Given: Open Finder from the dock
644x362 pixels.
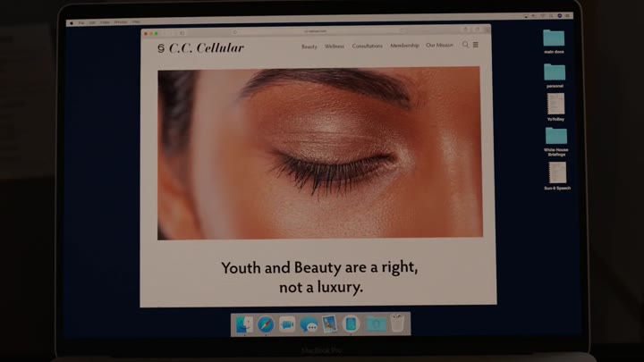Looking at the screenshot, I should (x=244, y=324).
